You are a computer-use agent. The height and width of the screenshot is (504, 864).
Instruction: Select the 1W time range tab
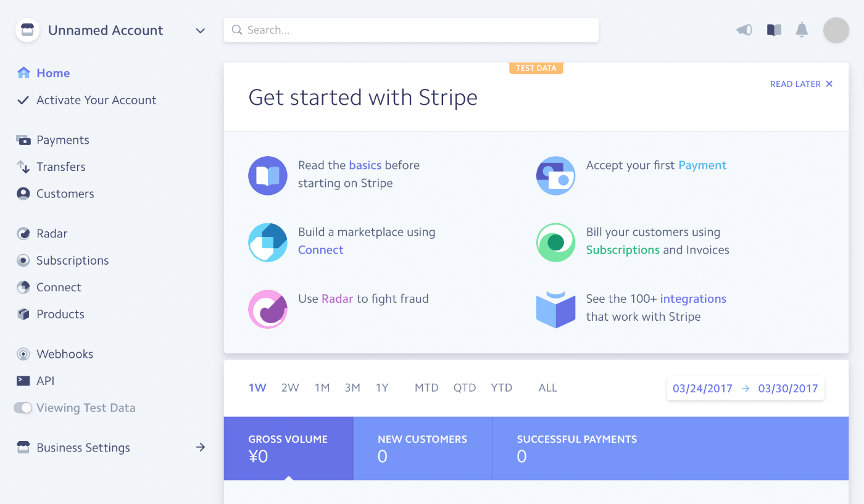257,388
